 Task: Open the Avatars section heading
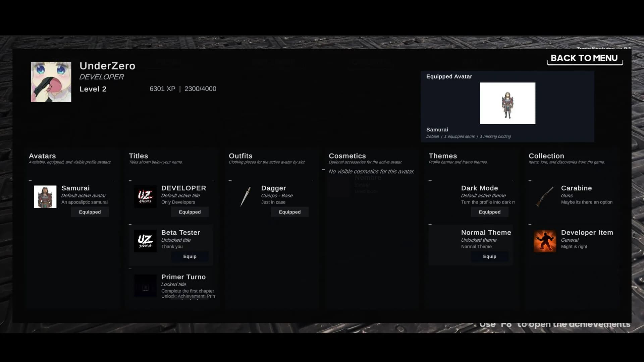coord(42,156)
